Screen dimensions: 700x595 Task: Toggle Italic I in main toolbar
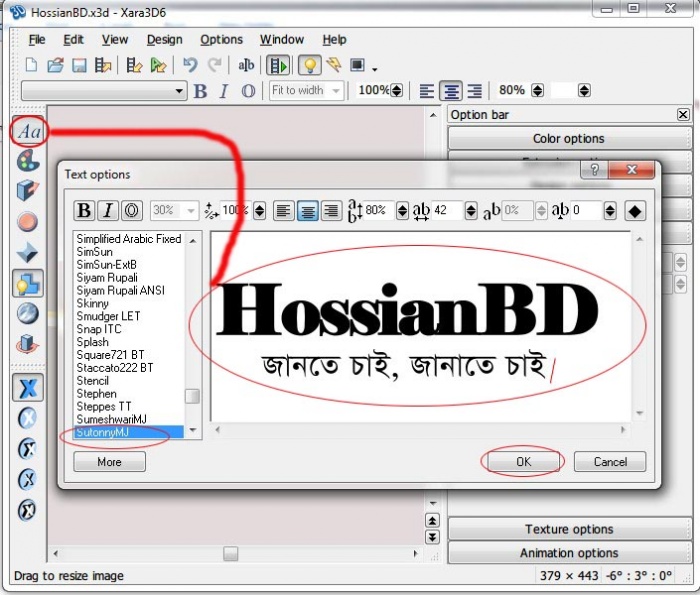[224, 91]
